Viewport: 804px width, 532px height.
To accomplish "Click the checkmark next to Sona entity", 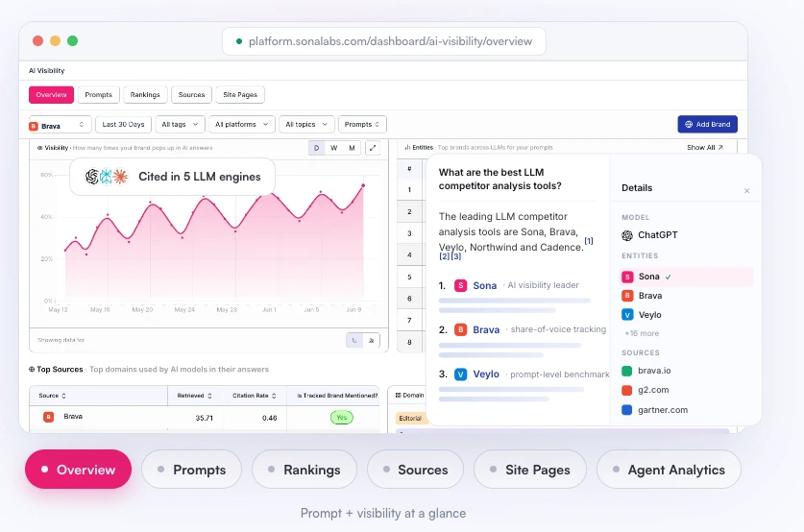I will point(669,277).
